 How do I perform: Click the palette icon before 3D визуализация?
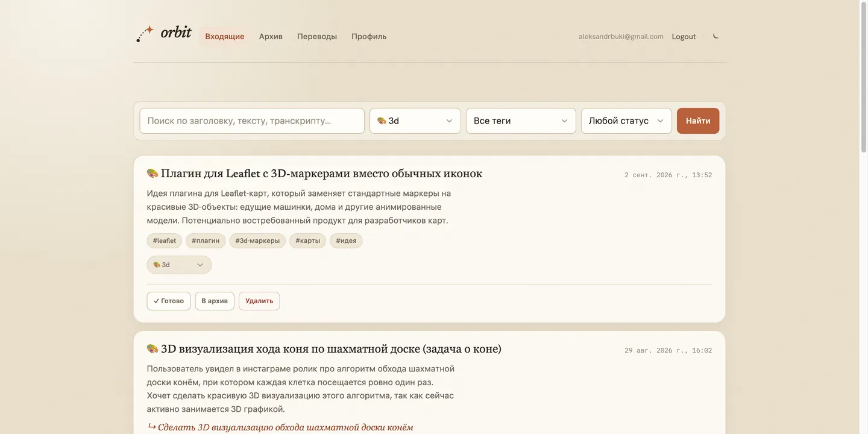[153, 349]
